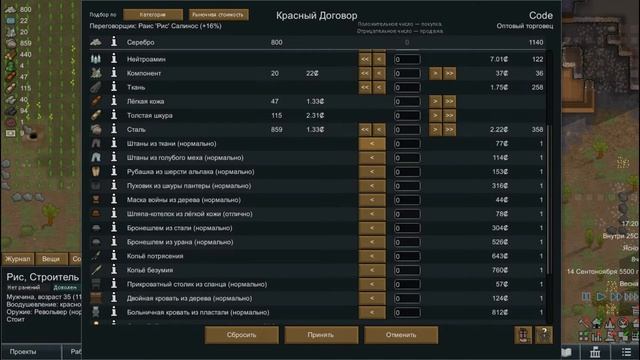Buy one Компонент with single right arrow
The image size is (640, 360).
coord(435,73)
